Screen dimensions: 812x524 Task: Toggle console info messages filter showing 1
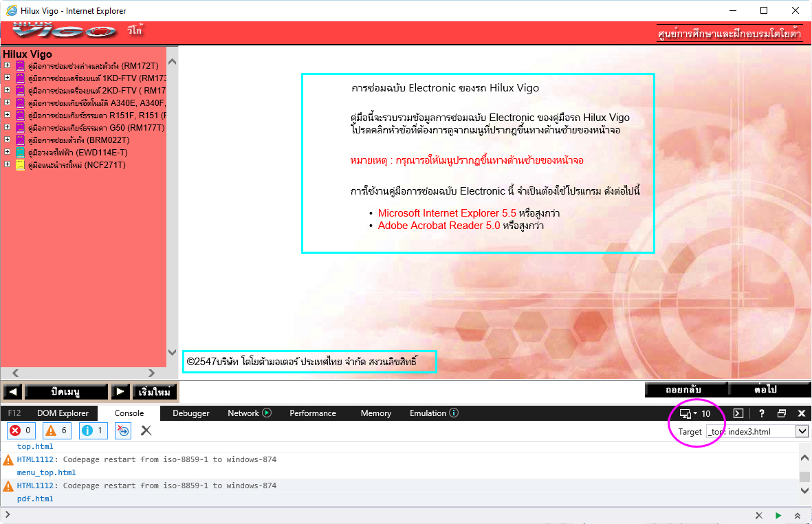tap(94, 430)
